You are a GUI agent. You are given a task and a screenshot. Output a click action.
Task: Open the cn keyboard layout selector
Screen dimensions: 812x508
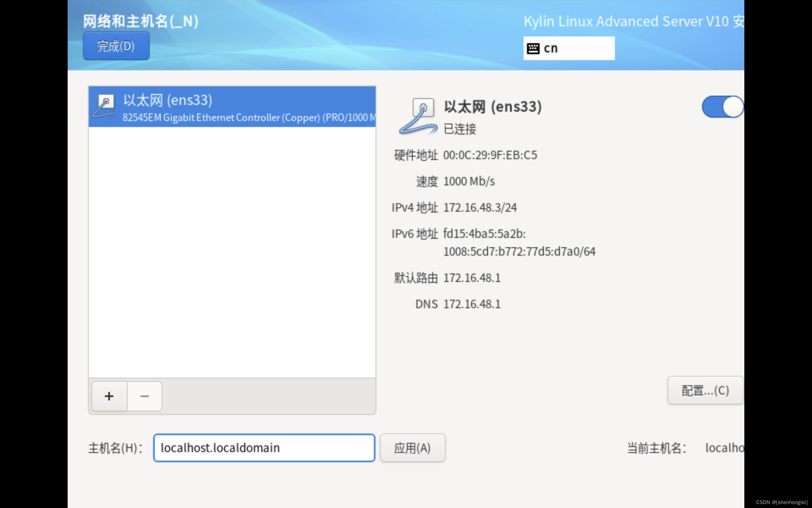click(569, 48)
